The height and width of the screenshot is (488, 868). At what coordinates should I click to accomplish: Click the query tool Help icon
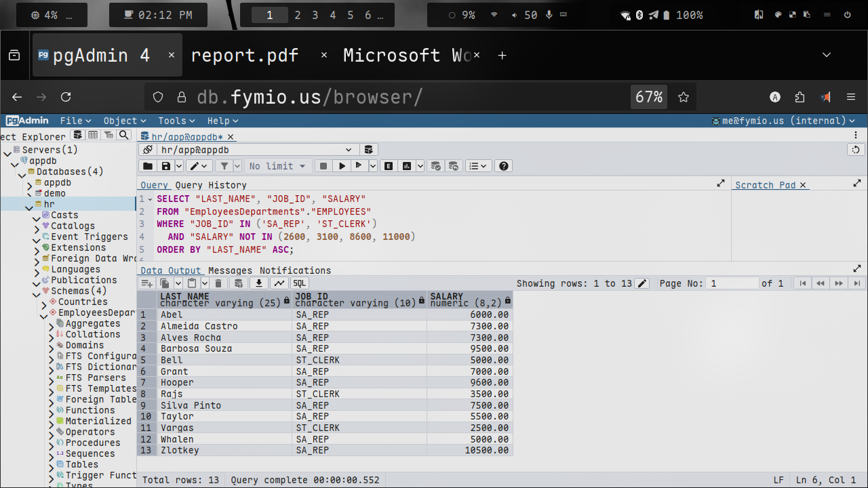click(x=503, y=166)
